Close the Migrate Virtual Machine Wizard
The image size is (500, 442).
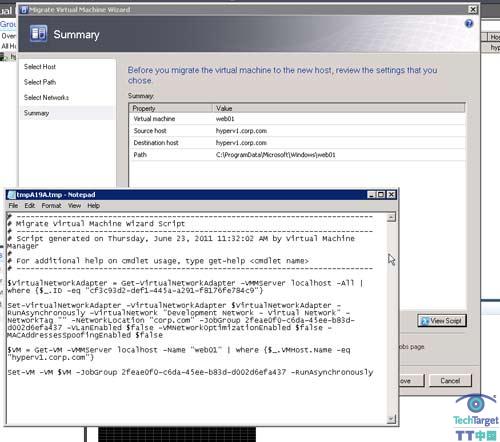point(473,10)
